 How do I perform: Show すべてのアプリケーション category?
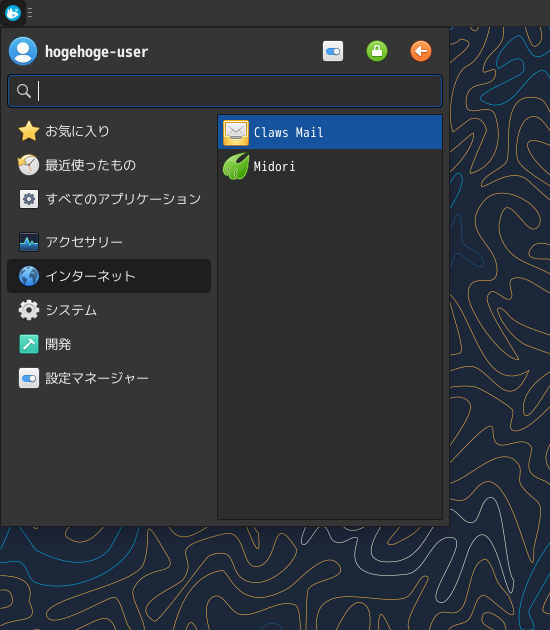109,199
